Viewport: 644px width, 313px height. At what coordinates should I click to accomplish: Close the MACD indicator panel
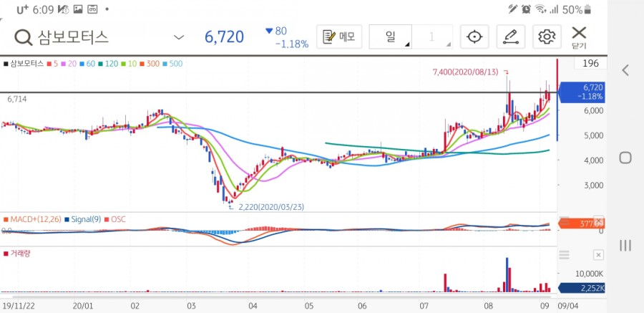pyautogui.click(x=598, y=221)
